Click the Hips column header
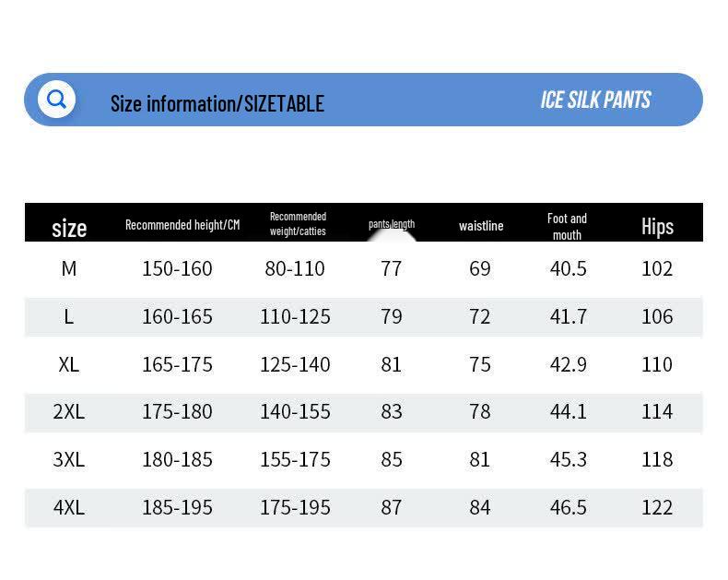Image resolution: width=728 pixels, height=580 pixels. pyautogui.click(x=657, y=227)
